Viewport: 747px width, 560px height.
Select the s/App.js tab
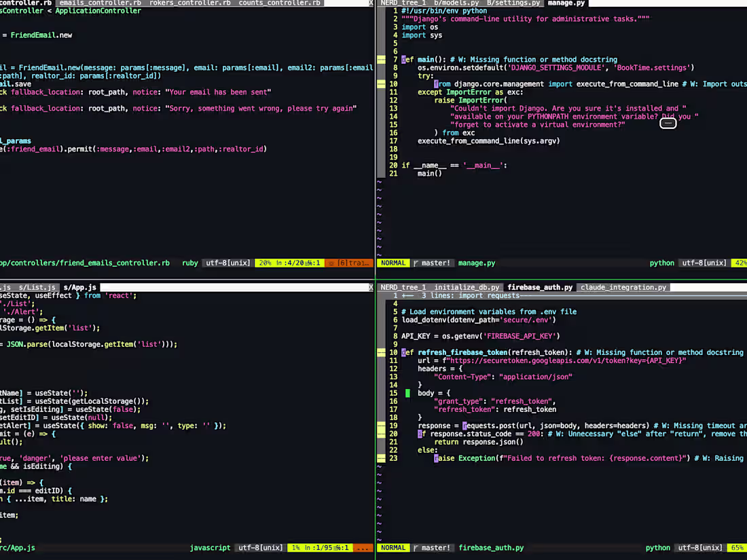79,287
